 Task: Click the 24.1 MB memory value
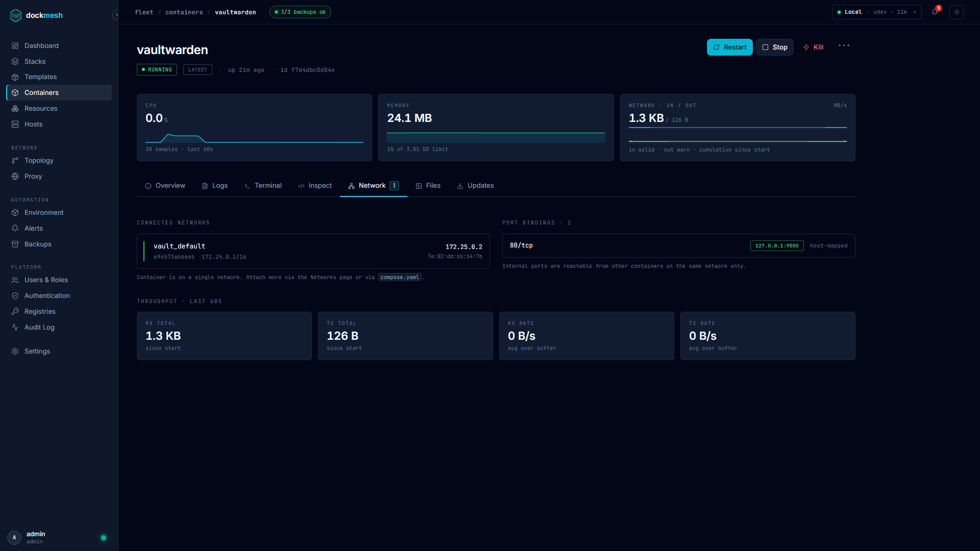[409, 118]
